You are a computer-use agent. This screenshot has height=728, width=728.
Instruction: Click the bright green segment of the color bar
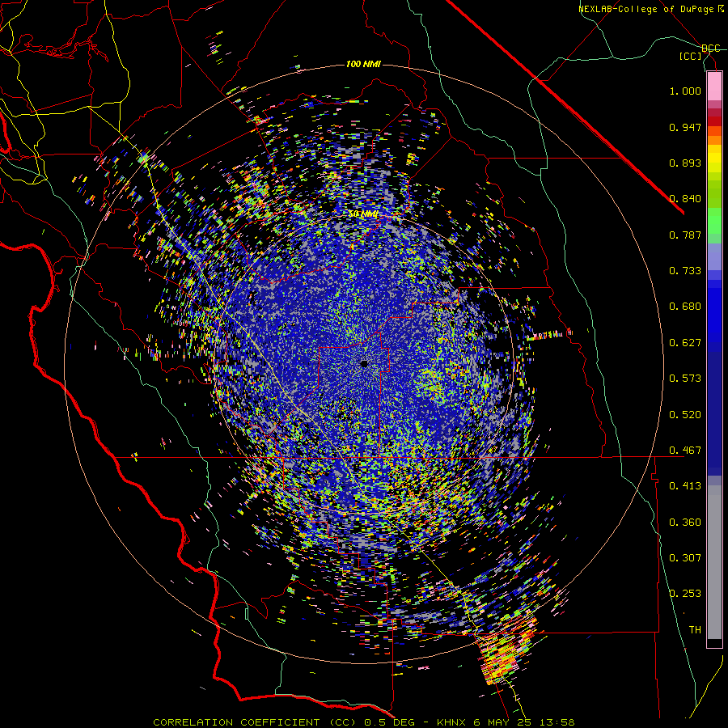pyautogui.click(x=714, y=221)
